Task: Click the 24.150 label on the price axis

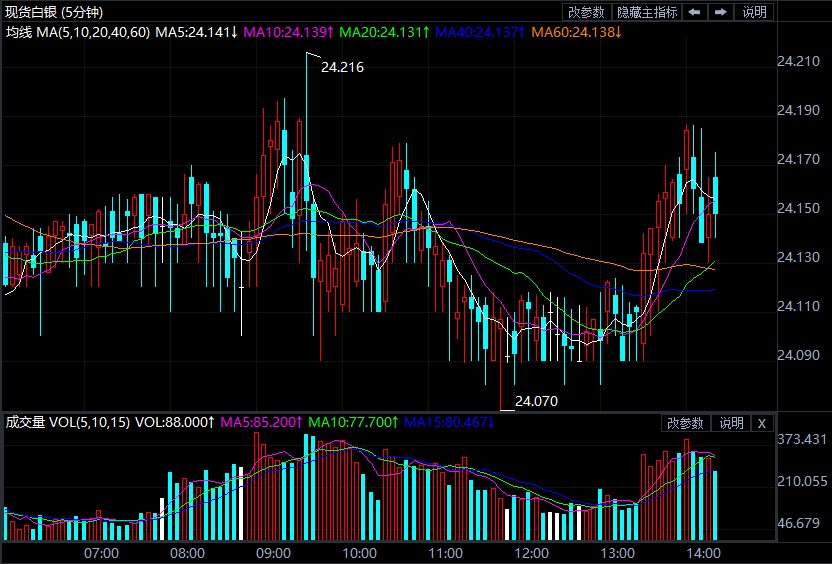Action: pyautogui.click(x=797, y=208)
